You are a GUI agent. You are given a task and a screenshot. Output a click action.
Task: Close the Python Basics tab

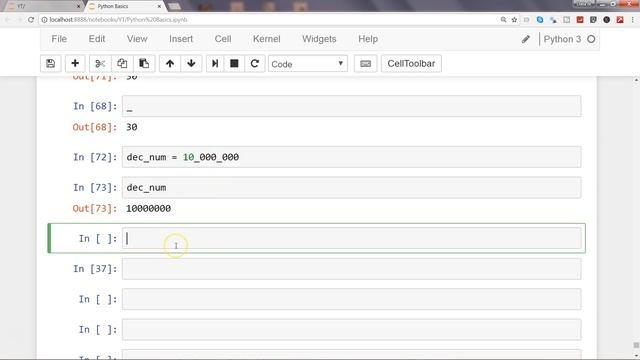pos(159,7)
